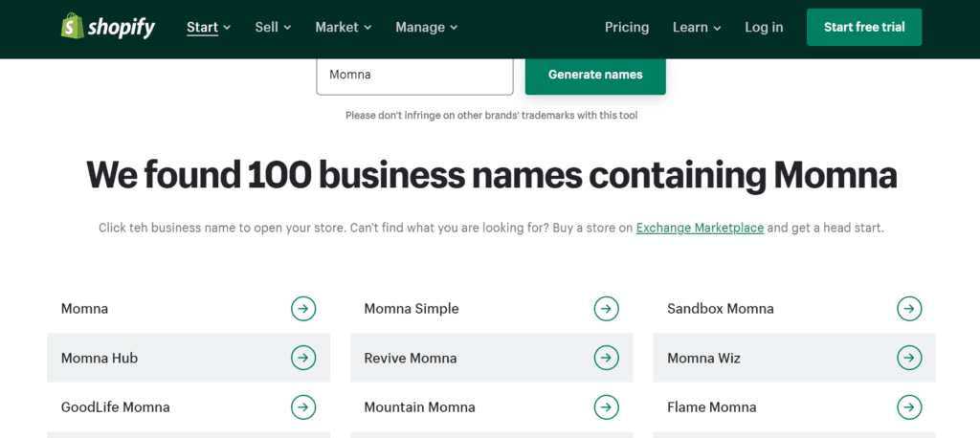Expand the Market menu
980x438 pixels.
(x=344, y=28)
